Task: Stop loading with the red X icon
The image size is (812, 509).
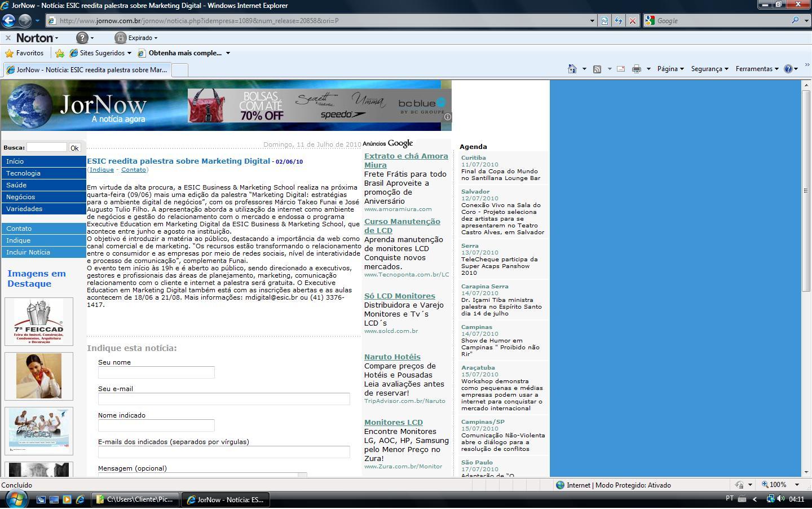Action: (x=633, y=21)
